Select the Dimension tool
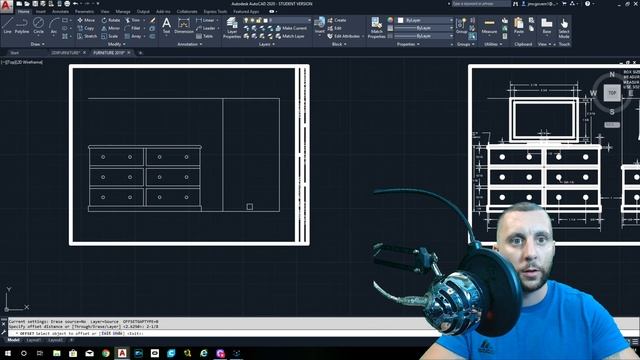The height and width of the screenshot is (360, 640). (184, 25)
